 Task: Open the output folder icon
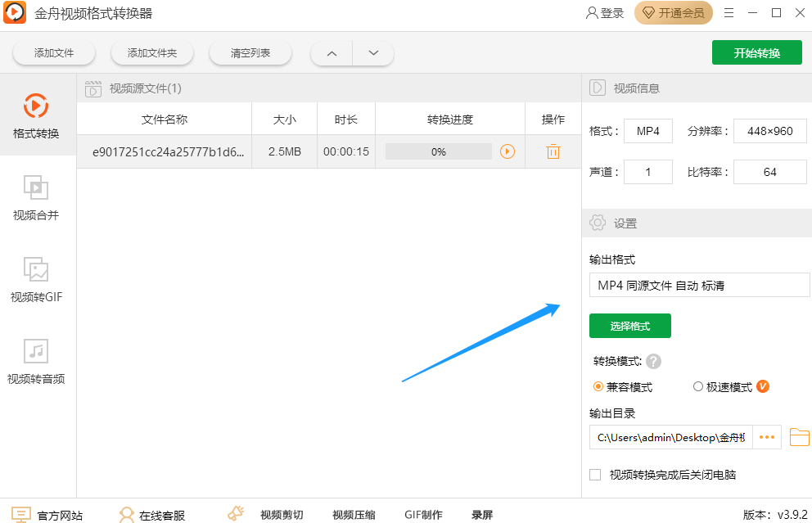[x=800, y=437]
